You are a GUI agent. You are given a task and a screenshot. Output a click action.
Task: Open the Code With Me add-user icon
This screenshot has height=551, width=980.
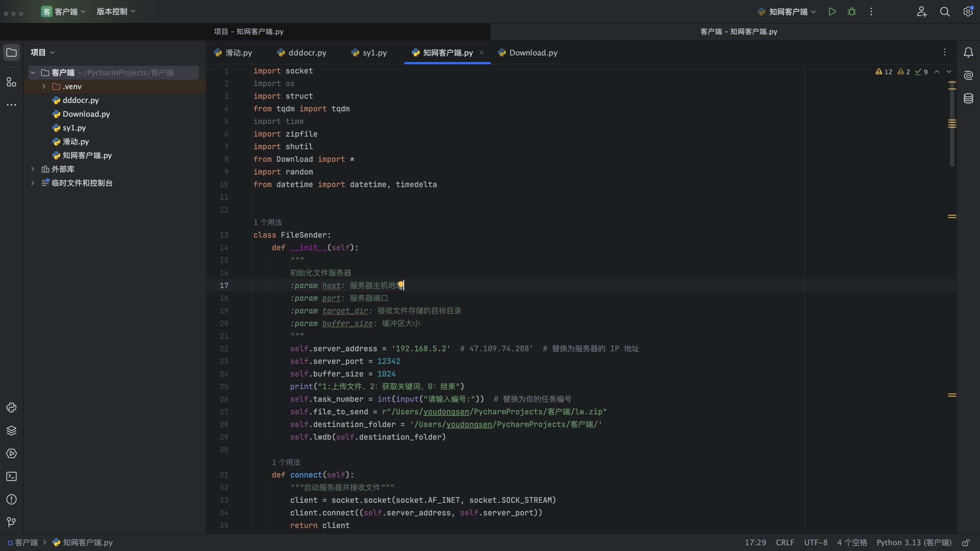921,11
